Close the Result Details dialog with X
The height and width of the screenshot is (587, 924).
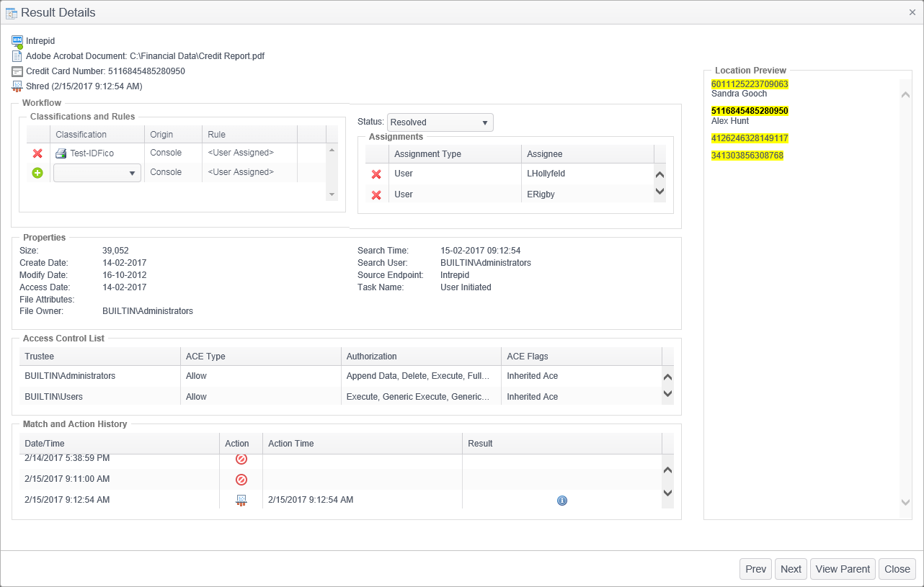point(912,12)
